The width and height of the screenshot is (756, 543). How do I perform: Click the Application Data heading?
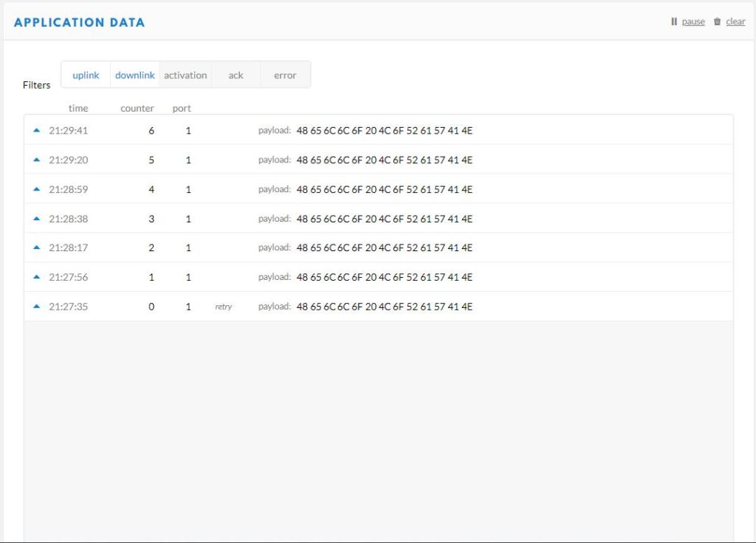[x=79, y=22]
